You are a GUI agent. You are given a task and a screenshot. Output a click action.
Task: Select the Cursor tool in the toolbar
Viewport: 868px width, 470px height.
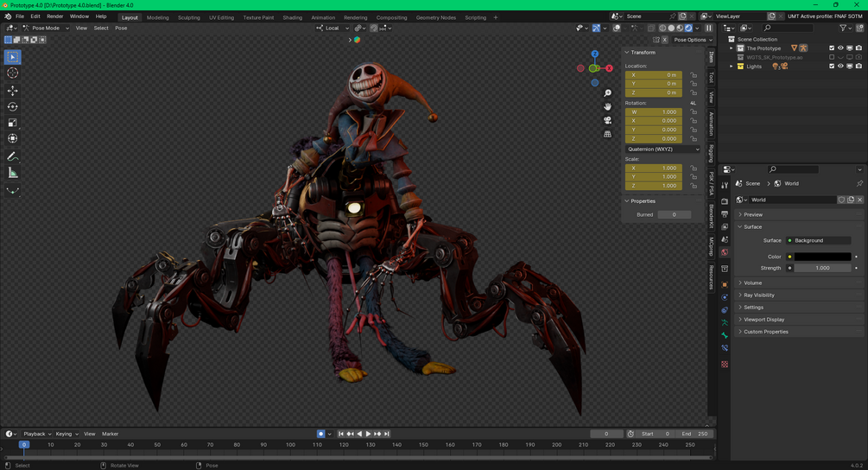(13, 73)
